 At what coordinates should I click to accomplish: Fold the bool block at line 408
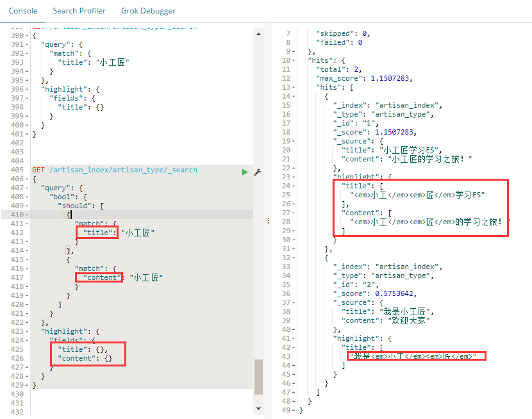27,197
